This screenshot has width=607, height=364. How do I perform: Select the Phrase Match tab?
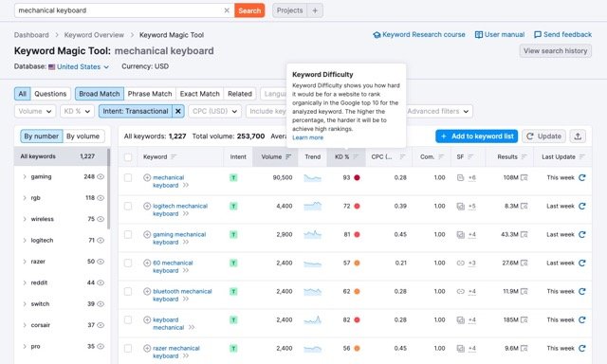(x=150, y=94)
